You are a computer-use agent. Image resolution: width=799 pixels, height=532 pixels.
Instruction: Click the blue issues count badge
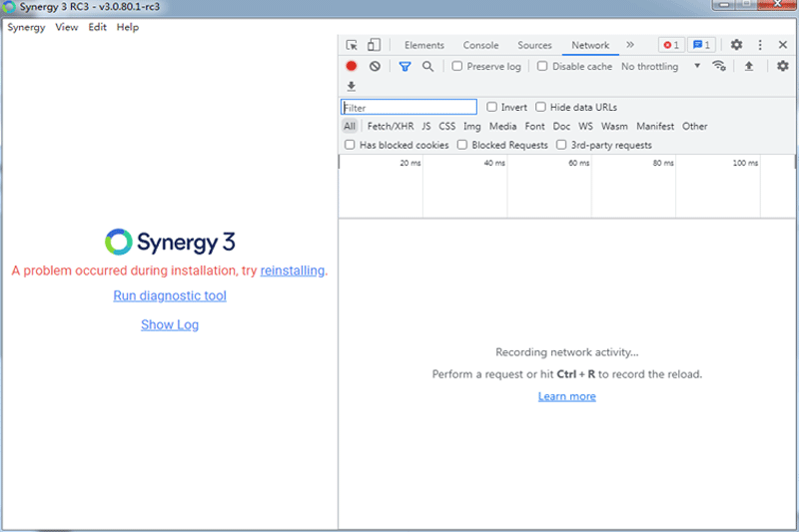[x=702, y=45]
